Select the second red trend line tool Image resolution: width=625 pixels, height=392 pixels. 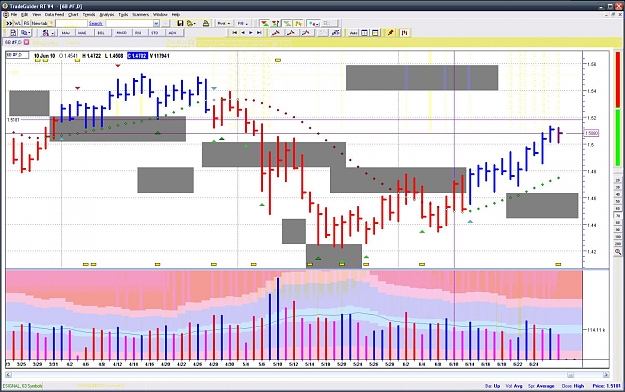pyautogui.click(x=291, y=33)
